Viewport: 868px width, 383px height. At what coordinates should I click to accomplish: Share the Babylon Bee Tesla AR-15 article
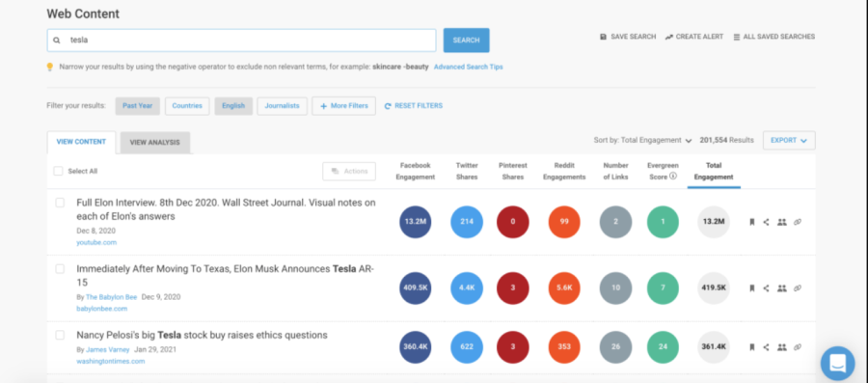point(766,288)
